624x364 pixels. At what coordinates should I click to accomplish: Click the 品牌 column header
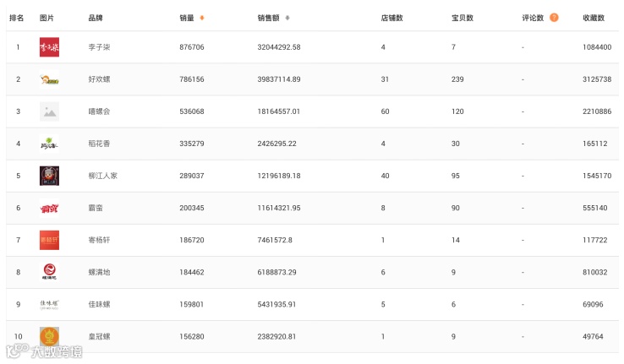point(96,18)
